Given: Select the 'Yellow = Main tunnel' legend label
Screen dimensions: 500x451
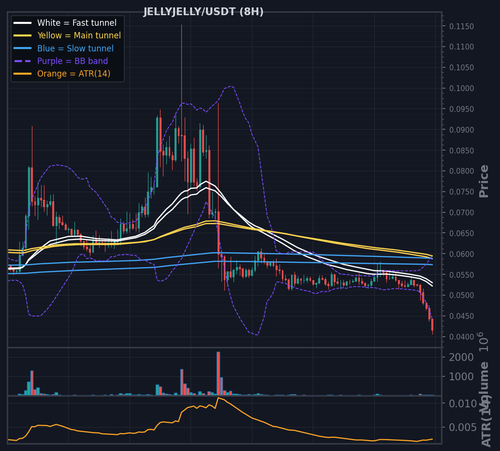Looking at the screenshot, I should pyautogui.click(x=79, y=35).
